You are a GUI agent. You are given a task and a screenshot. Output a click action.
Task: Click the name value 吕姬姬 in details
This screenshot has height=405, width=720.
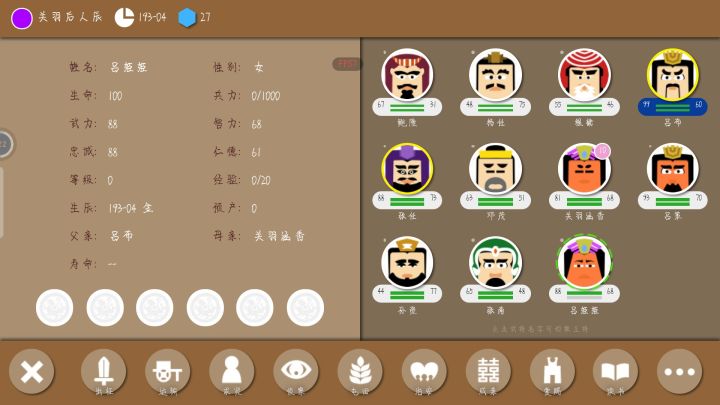129,68
